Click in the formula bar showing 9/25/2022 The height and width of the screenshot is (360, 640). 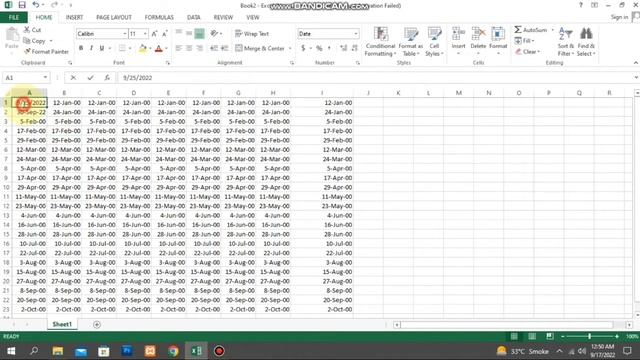(x=376, y=78)
